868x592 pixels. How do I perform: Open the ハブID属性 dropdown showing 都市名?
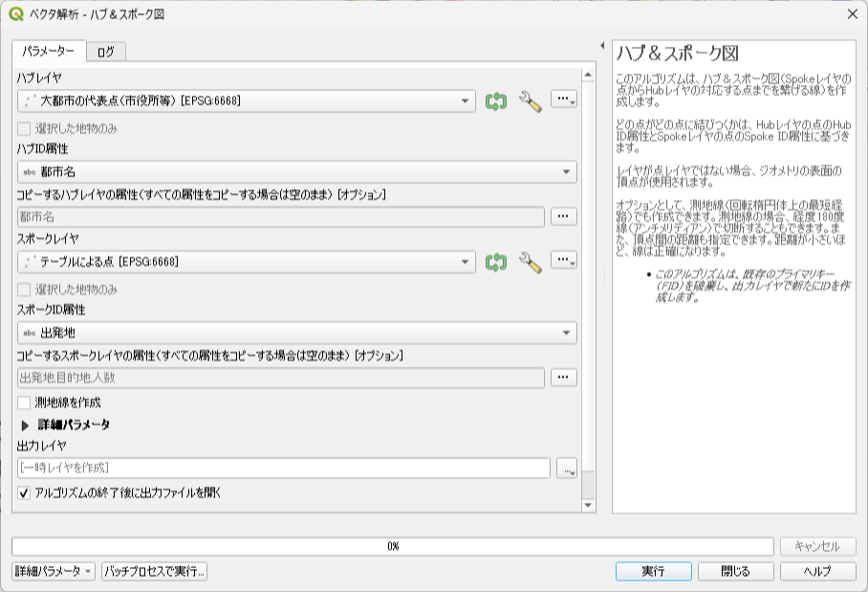(297, 172)
